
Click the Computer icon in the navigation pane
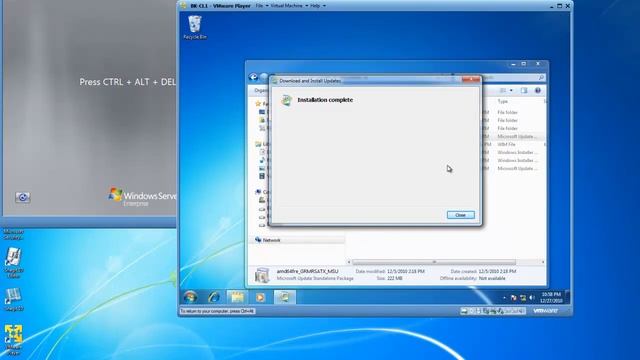258,192
